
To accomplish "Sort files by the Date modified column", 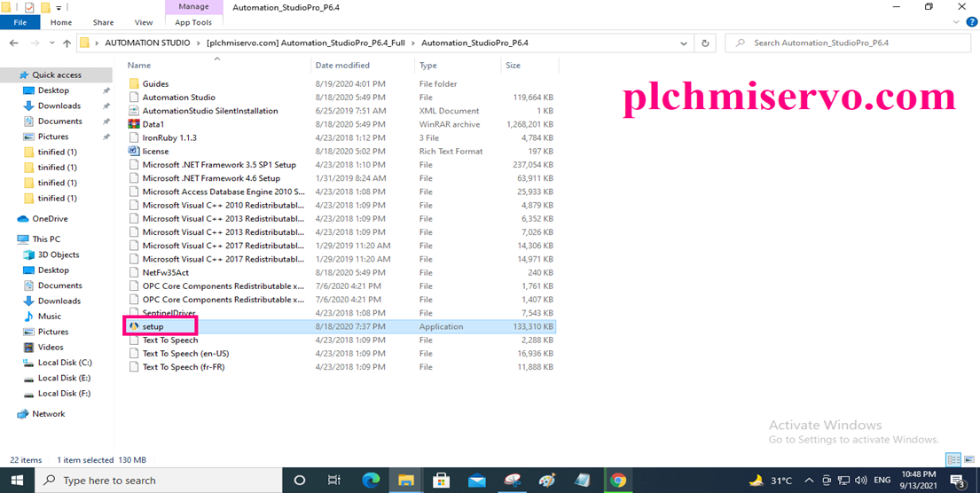I will (x=342, y=66).
